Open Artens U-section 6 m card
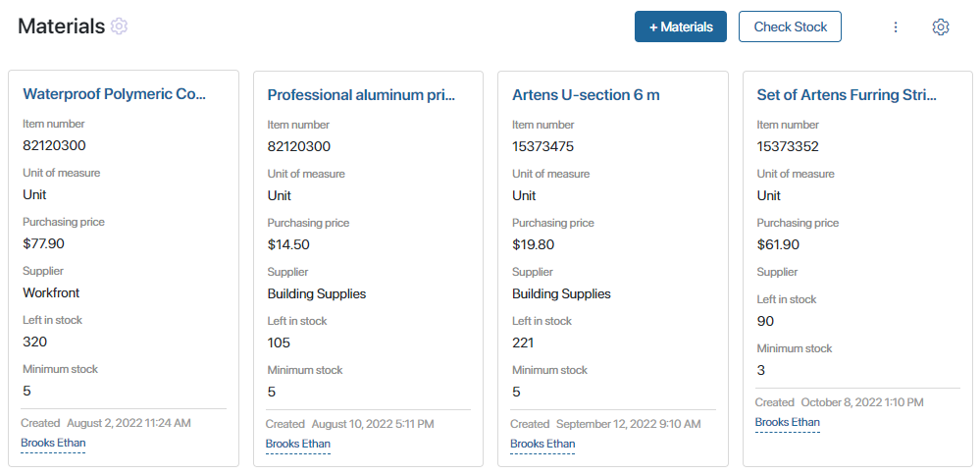The image size is (980, 474). coord(586,95)
